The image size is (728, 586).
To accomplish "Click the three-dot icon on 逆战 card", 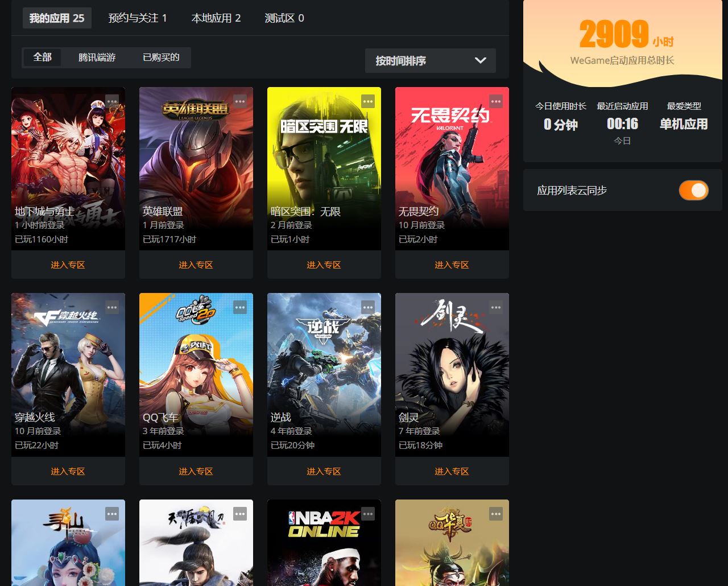I will point(368,307).
